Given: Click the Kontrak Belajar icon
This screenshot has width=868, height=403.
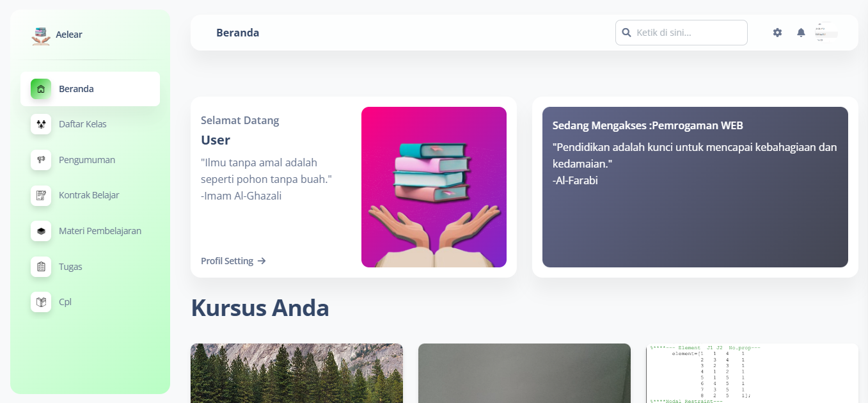Looking at the screenshot, I should [41, 195].
